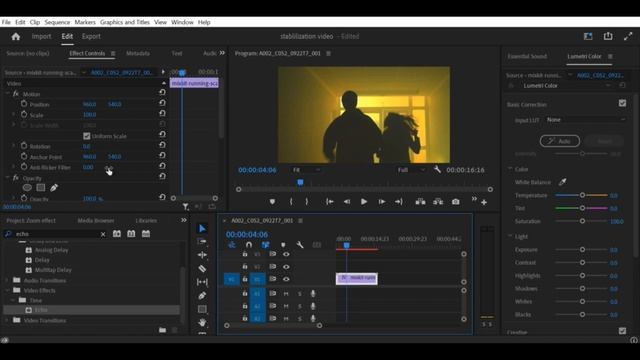The width and height of the screenshot is (640, 360).
Task: Toggle animation stopwatch for Position
Action: click(24, 104)
